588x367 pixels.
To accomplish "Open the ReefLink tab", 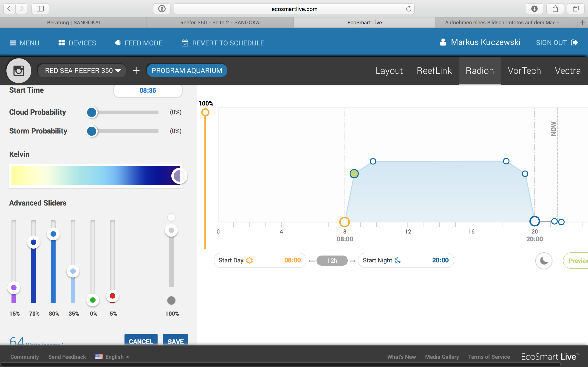I will click(434, 71).
